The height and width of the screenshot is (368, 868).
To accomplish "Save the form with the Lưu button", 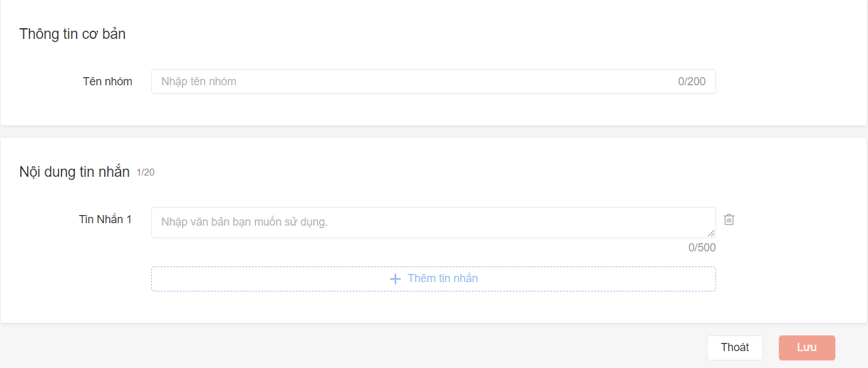I will (x=806, y=348).
